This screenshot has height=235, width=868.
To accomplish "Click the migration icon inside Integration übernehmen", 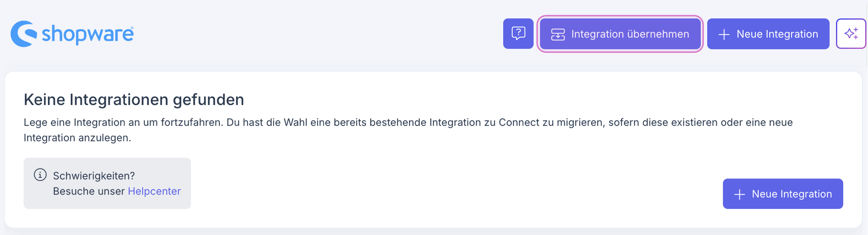I will pos(558,34).
